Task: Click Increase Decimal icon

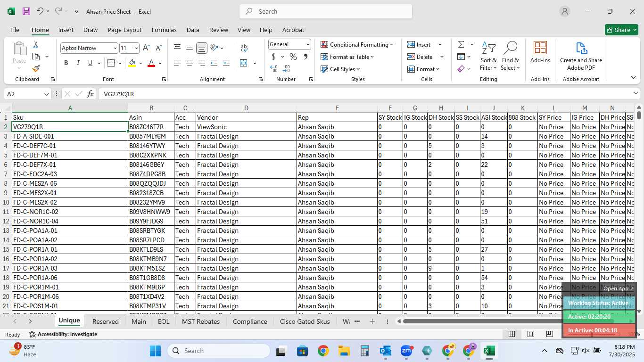Action: [x=274, y=69]
